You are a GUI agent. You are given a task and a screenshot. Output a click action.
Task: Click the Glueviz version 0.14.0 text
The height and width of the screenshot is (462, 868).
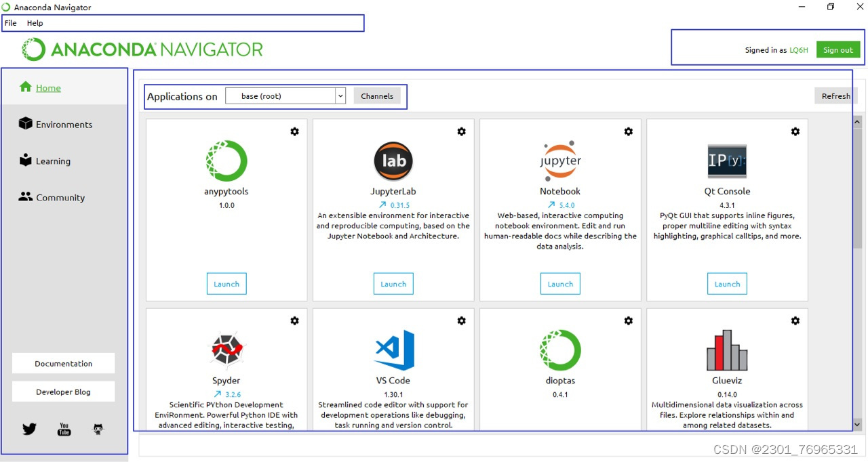(x=727, y=394)
